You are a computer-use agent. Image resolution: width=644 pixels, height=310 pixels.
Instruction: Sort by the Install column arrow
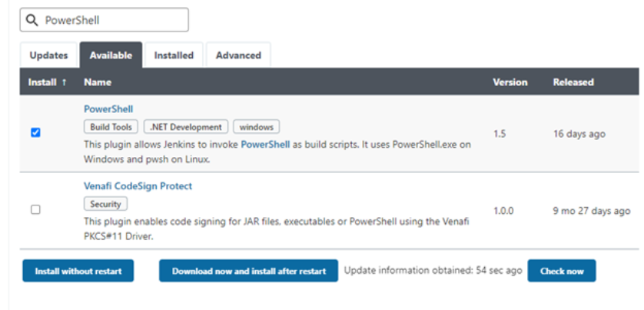point(64,82)
